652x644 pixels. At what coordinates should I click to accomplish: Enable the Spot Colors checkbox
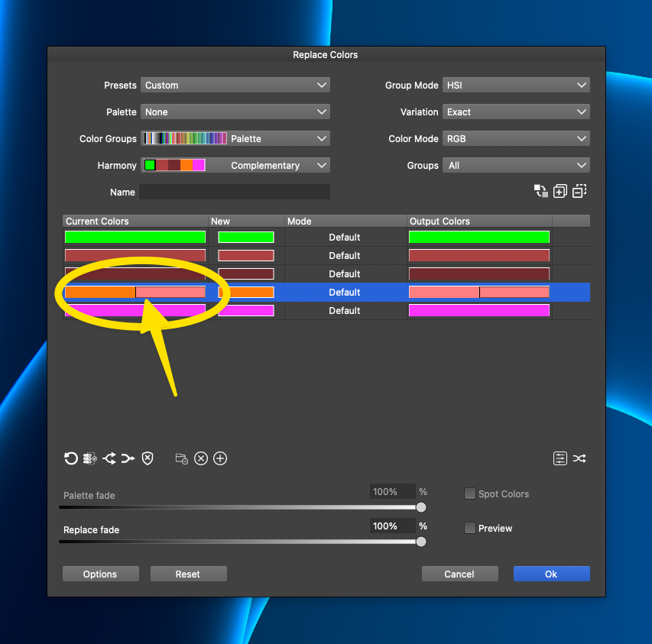pyautogui.click(x=470, y=494)
